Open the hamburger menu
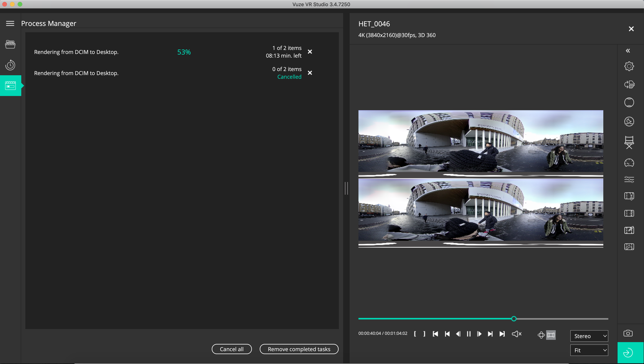The height and width of the screenshot is (364, 644). click(10, 23)
